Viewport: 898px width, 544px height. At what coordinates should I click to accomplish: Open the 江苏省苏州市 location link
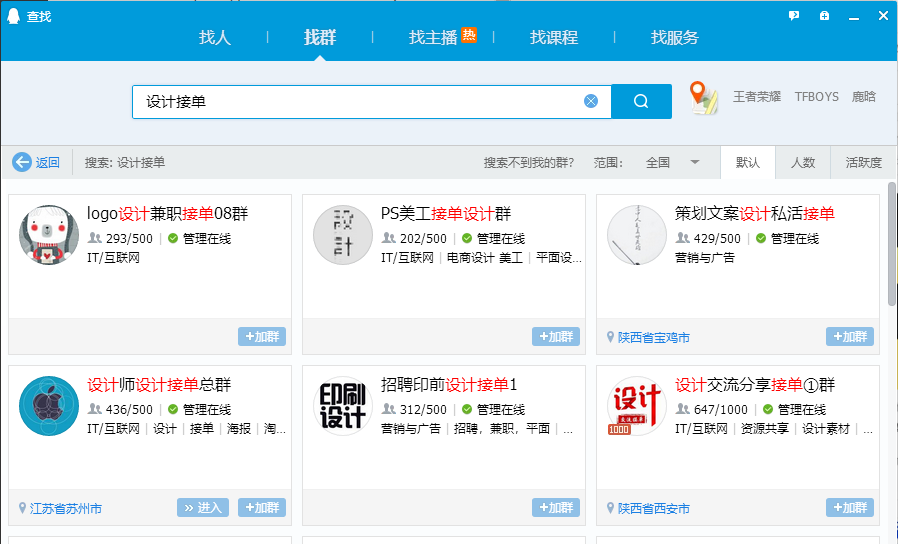(66, 509)
